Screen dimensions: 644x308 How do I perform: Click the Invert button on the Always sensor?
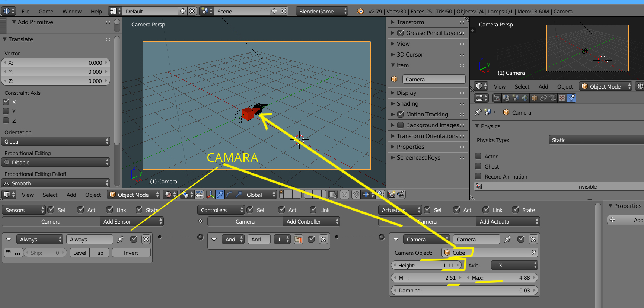[x=131, y=253]
